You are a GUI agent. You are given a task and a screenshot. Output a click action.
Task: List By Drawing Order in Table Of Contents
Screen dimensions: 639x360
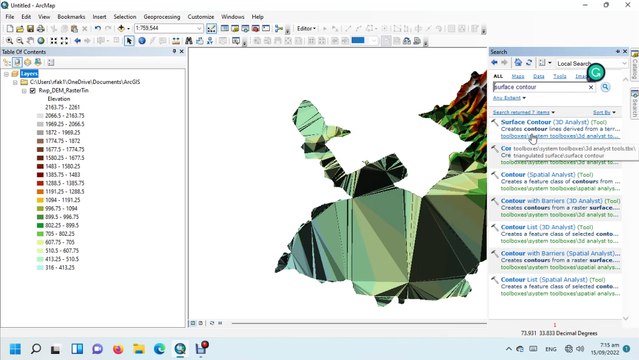point(7,62)
